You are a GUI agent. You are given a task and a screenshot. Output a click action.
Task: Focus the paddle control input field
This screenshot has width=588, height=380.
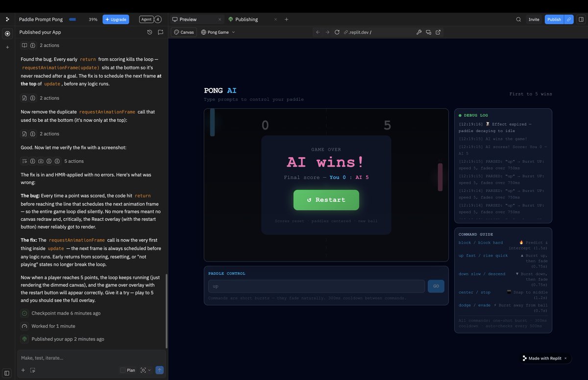(317, 286)
